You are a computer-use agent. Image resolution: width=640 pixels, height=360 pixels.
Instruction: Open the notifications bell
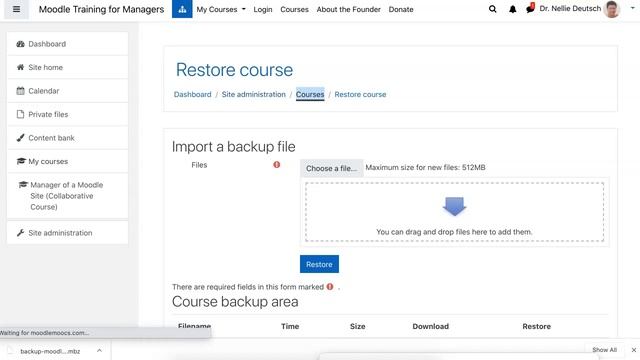[513, 9]
